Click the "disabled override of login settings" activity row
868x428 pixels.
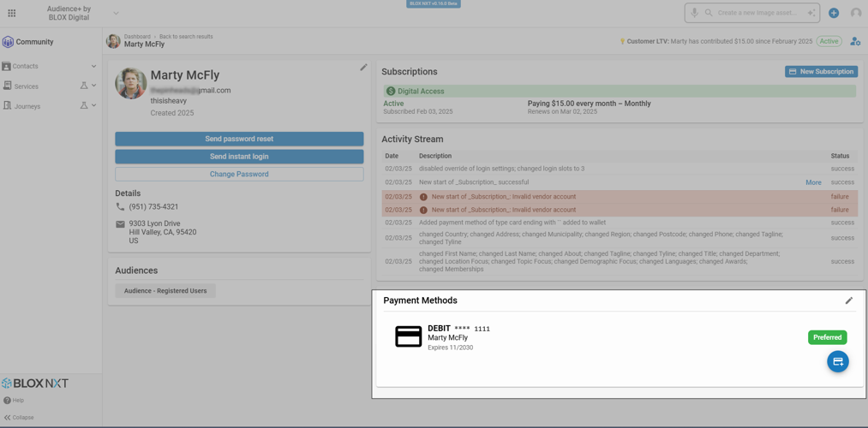coord(620,169)
